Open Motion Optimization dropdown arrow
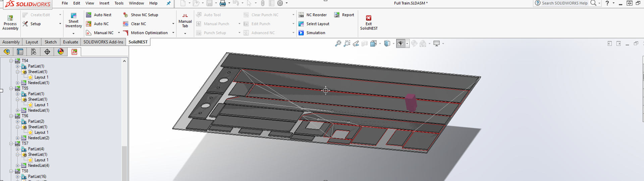This screenshot has width=644, height=181. pos(173,33)
